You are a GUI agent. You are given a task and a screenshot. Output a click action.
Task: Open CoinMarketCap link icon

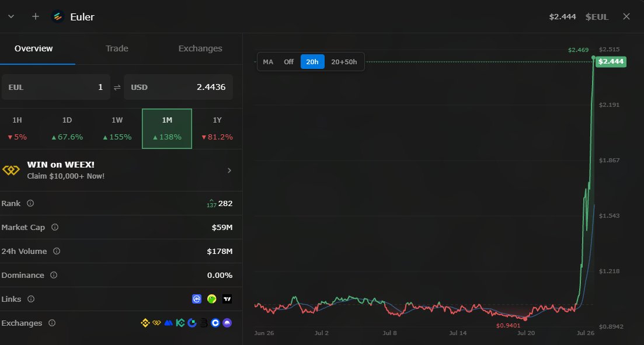point(197,299)
